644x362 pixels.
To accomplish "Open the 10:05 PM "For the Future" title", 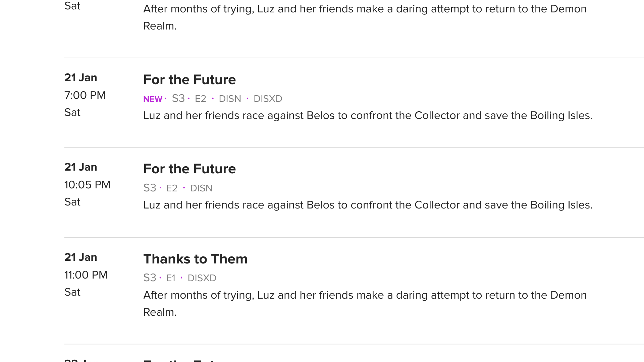I will [190, 169].
